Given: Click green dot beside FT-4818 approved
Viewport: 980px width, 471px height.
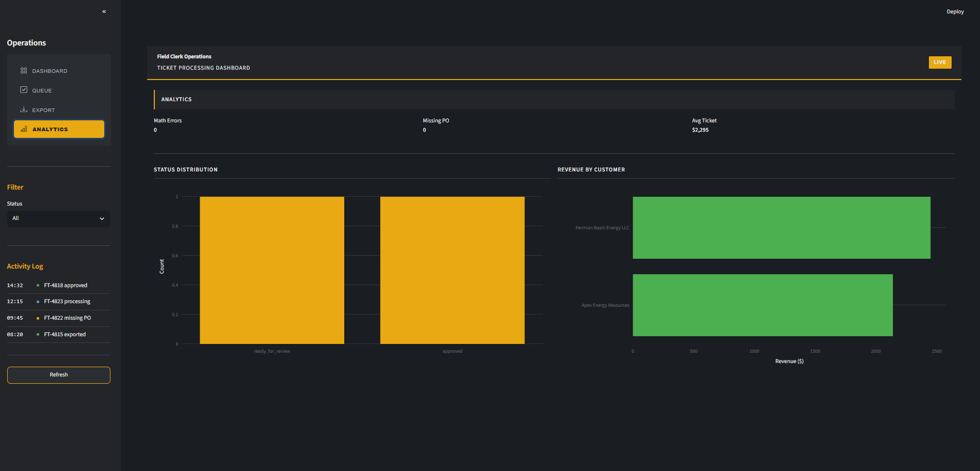Looking at the screenshot, I should point(38,286).
